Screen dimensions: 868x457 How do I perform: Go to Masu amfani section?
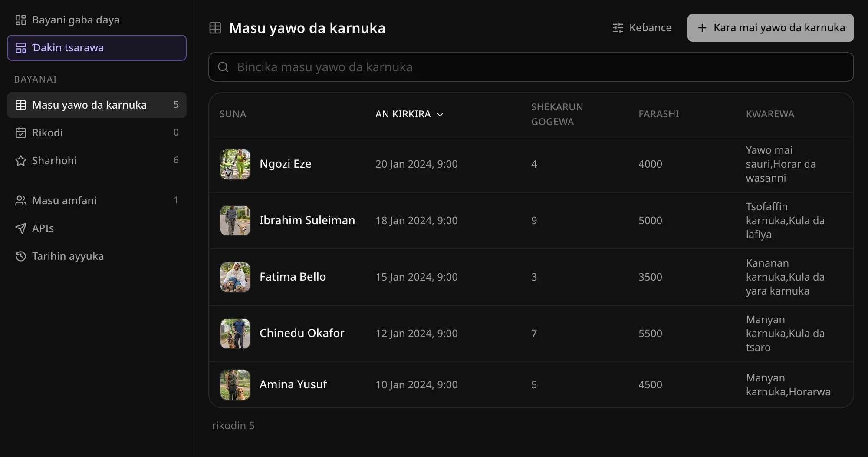(97, 201)
